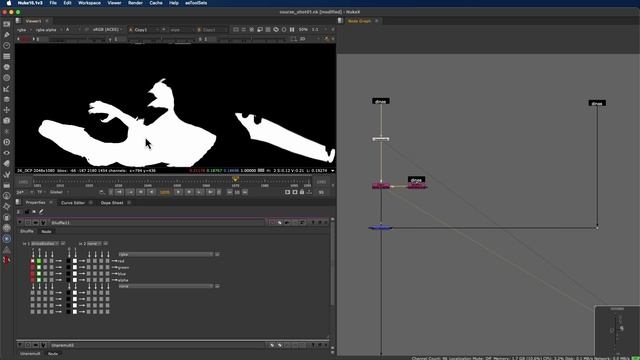
Task: Open the viewer rgba channel set dropdown
Action: [24, 30]
